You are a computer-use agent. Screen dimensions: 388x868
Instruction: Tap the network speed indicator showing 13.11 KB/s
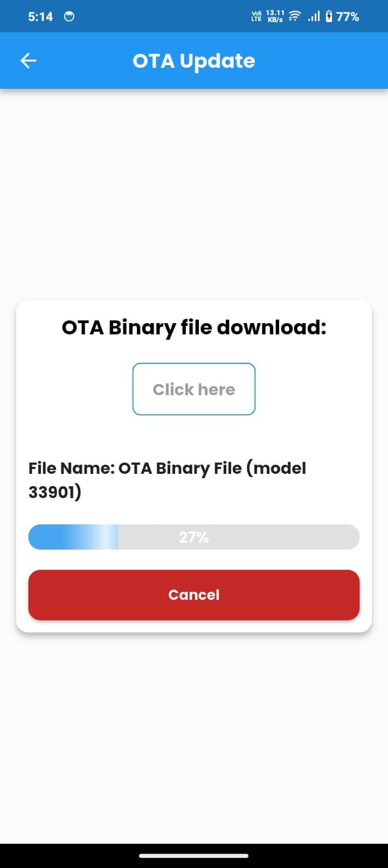(275, 16)
